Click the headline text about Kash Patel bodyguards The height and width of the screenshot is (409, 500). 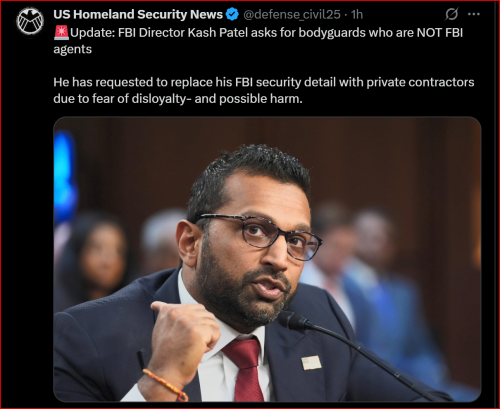coord(258,41)
